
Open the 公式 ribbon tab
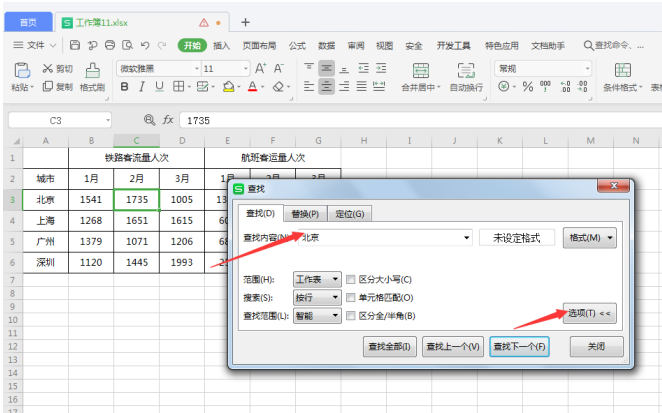click(297, 46)
